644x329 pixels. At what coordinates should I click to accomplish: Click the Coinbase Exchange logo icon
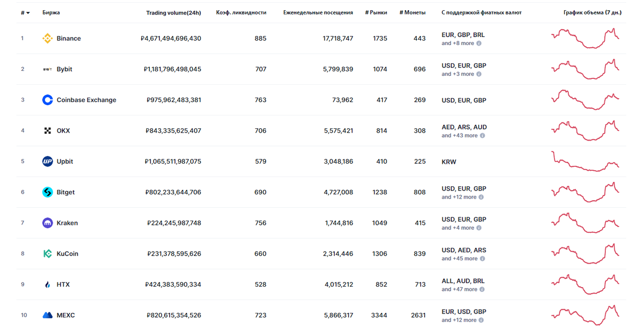point(47,100)
